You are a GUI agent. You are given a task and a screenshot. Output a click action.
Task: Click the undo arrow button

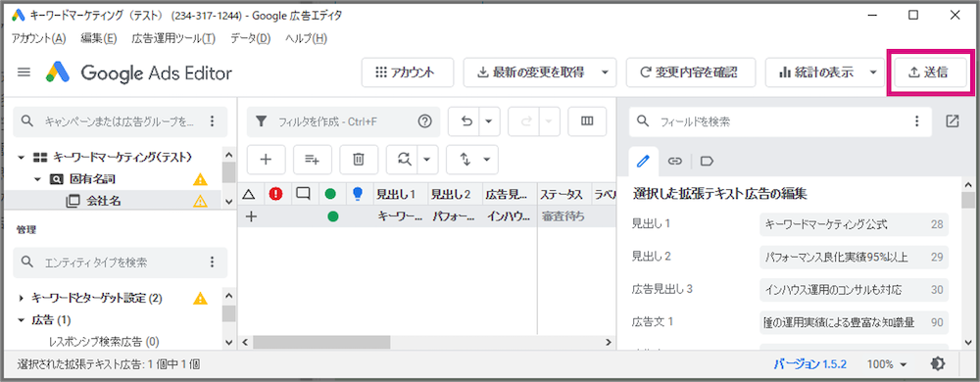[465, 121]
